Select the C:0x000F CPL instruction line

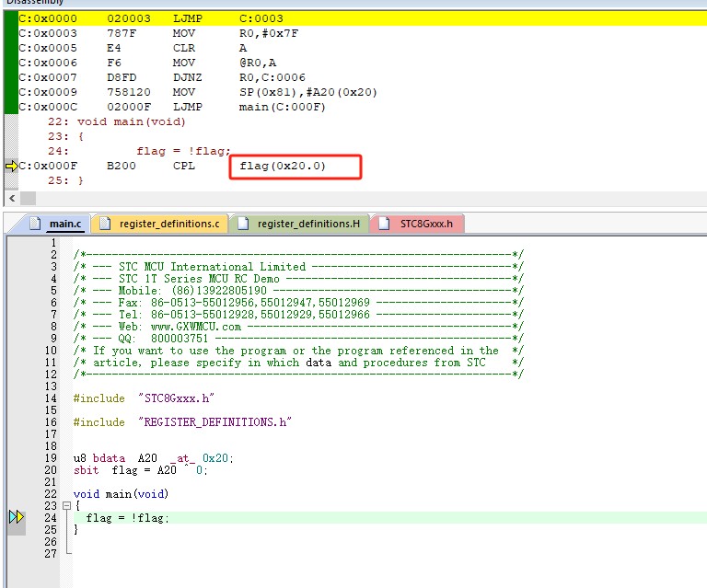172,166
